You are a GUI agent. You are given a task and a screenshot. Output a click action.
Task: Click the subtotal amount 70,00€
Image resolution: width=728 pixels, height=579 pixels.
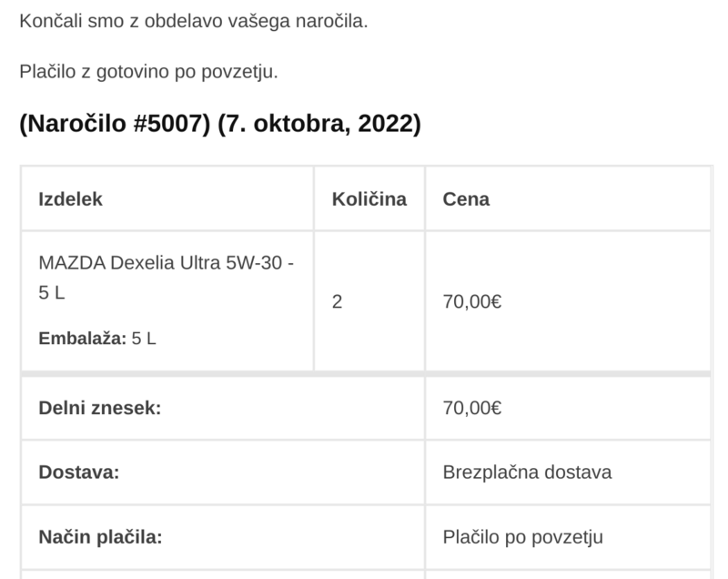(471, 409)
